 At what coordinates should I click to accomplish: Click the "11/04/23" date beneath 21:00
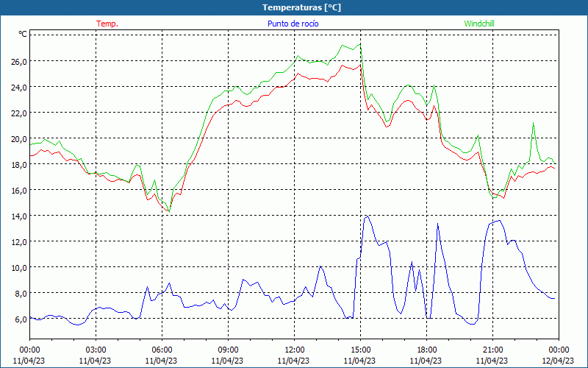coord(492,361)
